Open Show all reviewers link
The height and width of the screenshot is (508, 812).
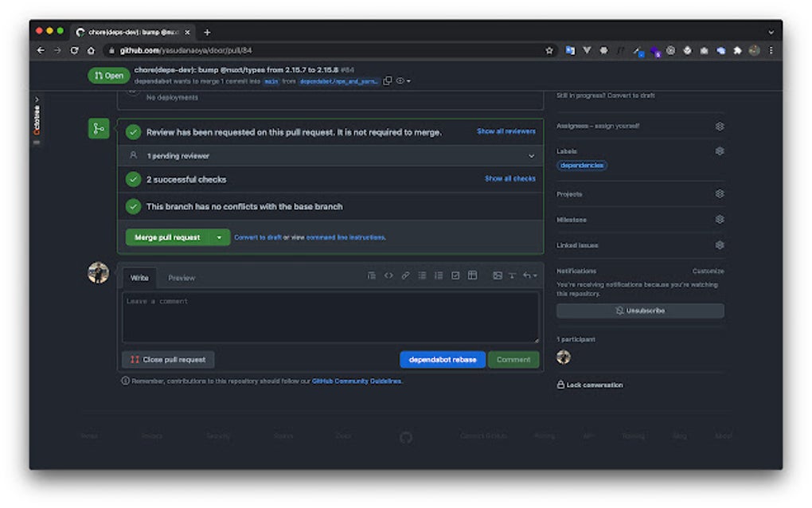tap(506, 131)
